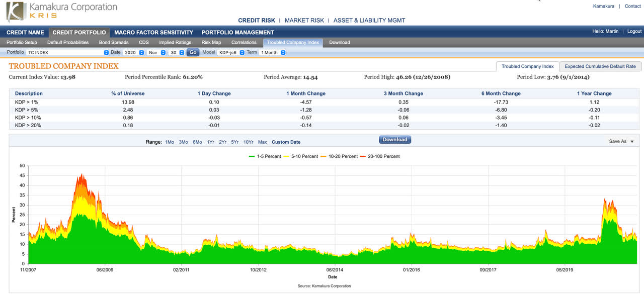The image size is (644, 295).
Task: Select the KDP > 1% row label
Action: tap(26, 102)
